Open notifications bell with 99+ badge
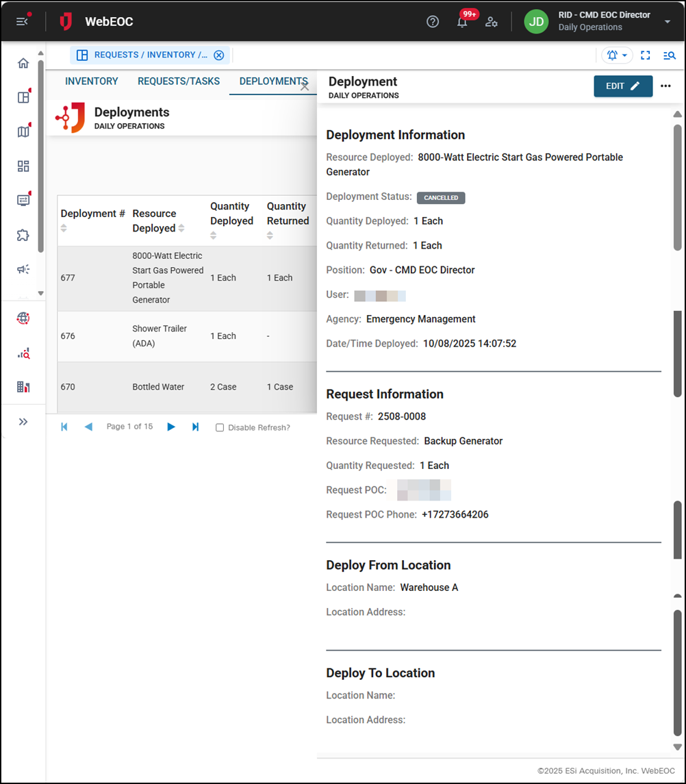 (463, 21)
